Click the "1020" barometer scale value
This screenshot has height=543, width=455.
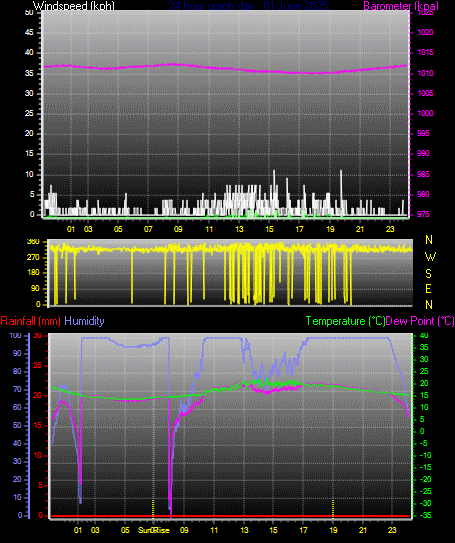(x=425, y=32)
